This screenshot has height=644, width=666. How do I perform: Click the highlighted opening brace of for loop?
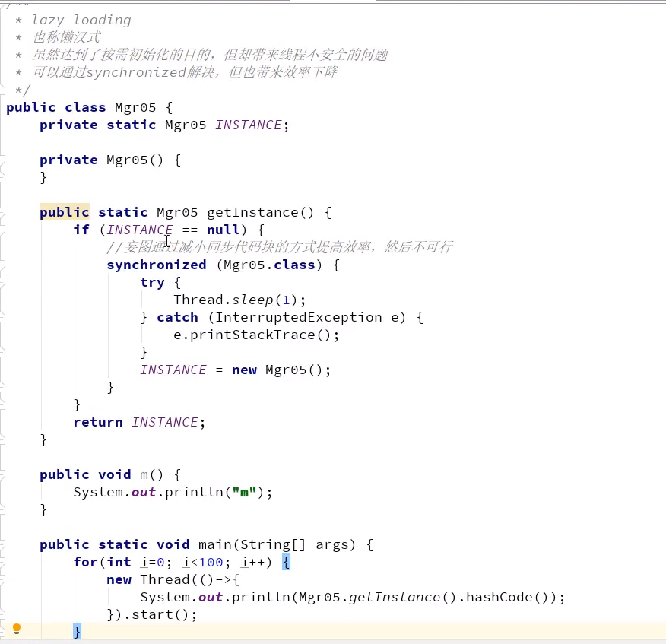pyautogui.click(x=286, y=562)
